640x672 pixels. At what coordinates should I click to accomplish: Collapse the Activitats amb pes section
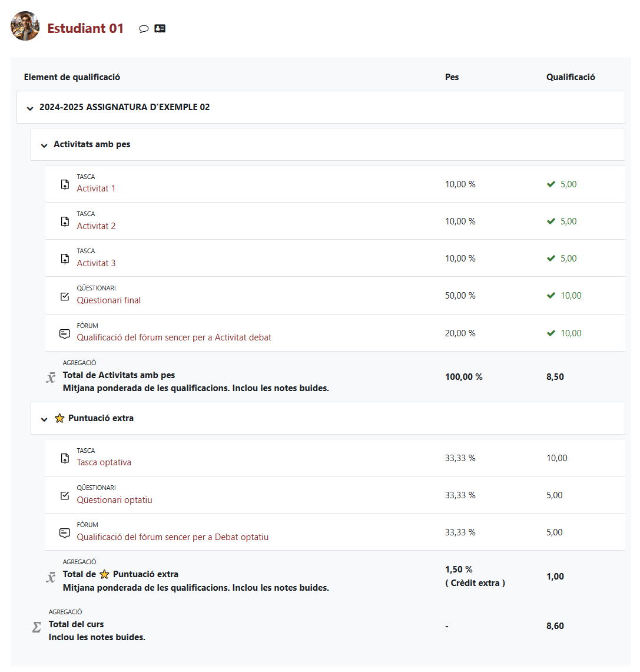click(x=44, y=145)
